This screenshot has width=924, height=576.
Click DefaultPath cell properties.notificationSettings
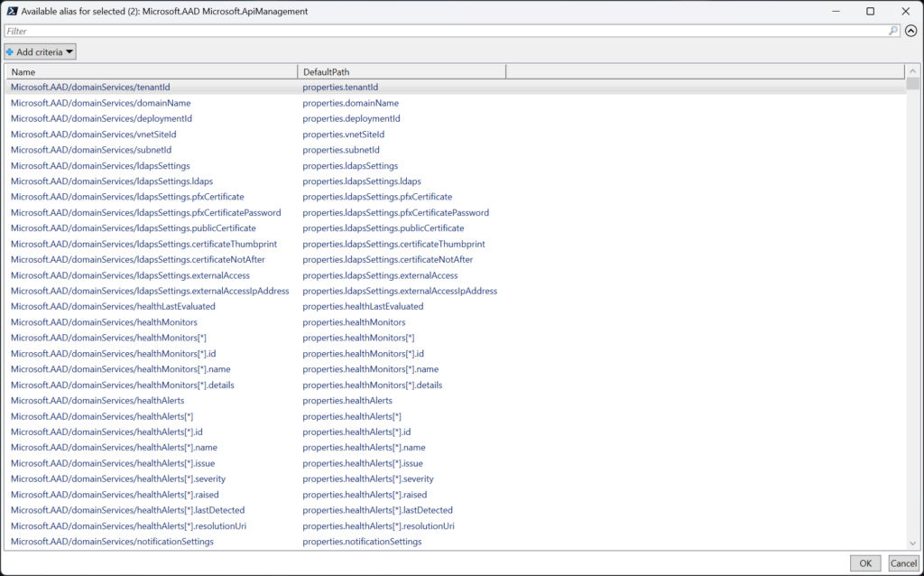pyautogui.click(x=363, y=541)
